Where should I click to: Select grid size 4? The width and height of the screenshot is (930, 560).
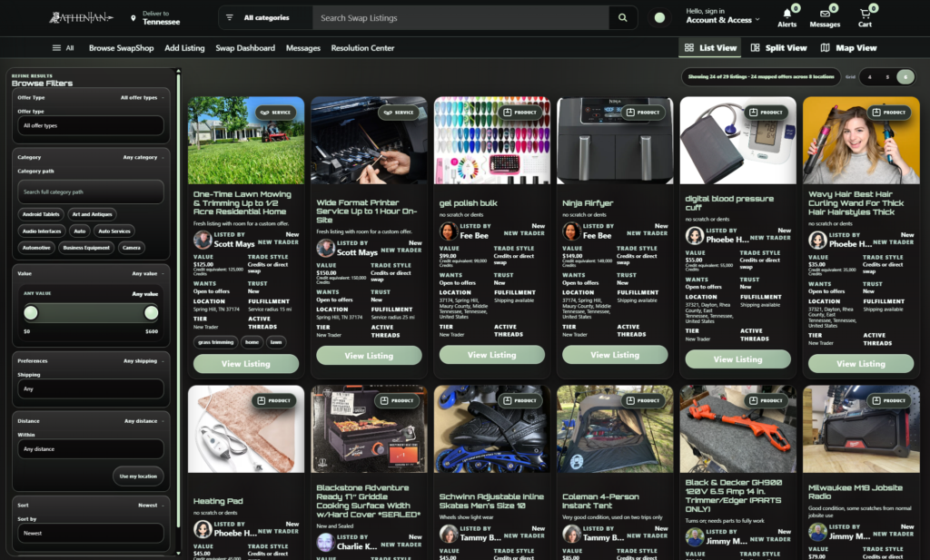point(869,77)
